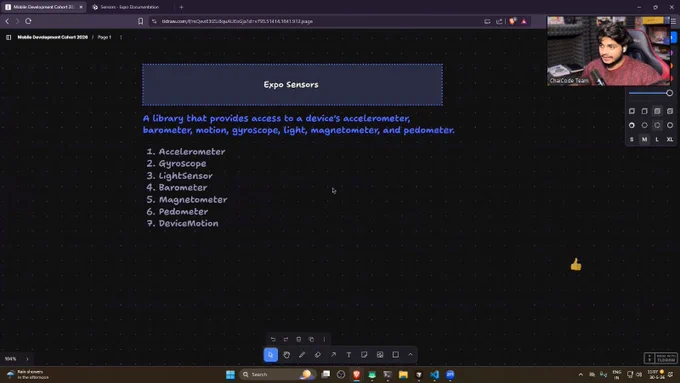Open more actions dots above toolbar
The height and width of the screenshot is (383, 680).
[324, 339]
